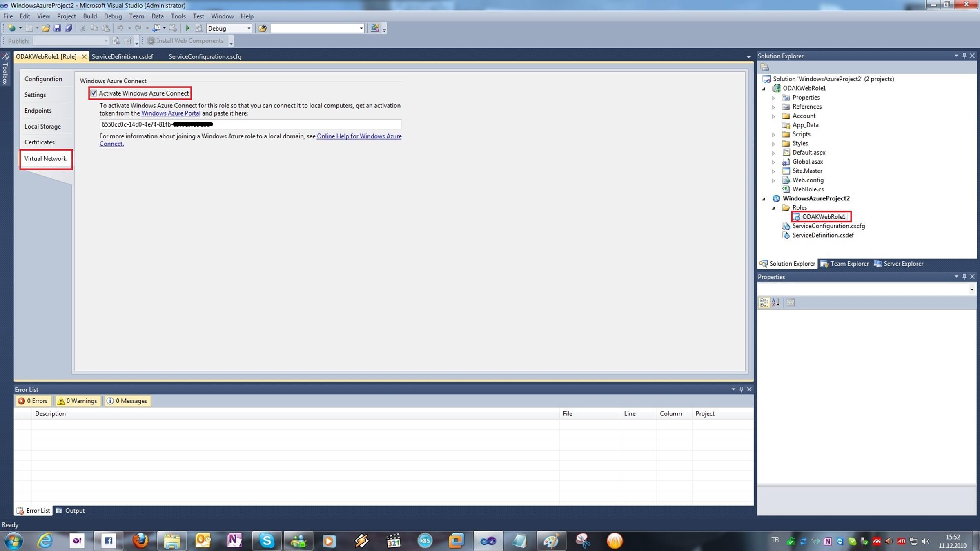
Task: Collapse the Roles folder node
Action: pyautogui.click(x=773, y=208)
